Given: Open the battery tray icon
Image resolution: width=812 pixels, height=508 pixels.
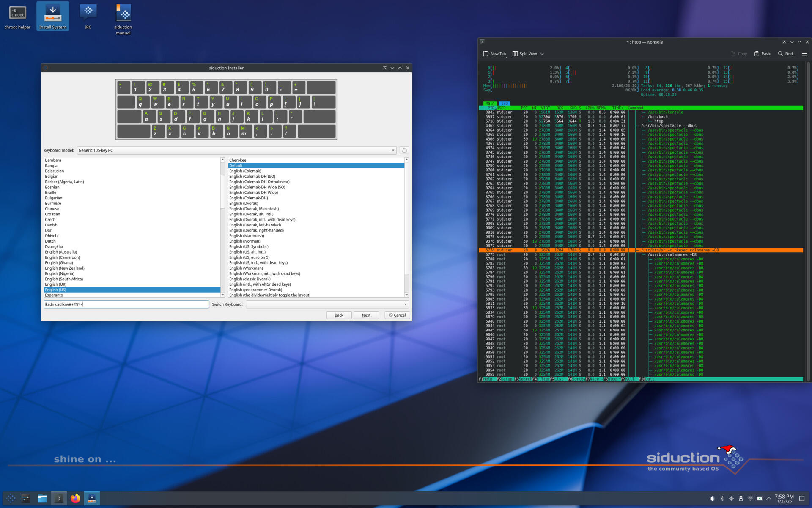Looking at the screenshot, I should [x=760, y=499].
